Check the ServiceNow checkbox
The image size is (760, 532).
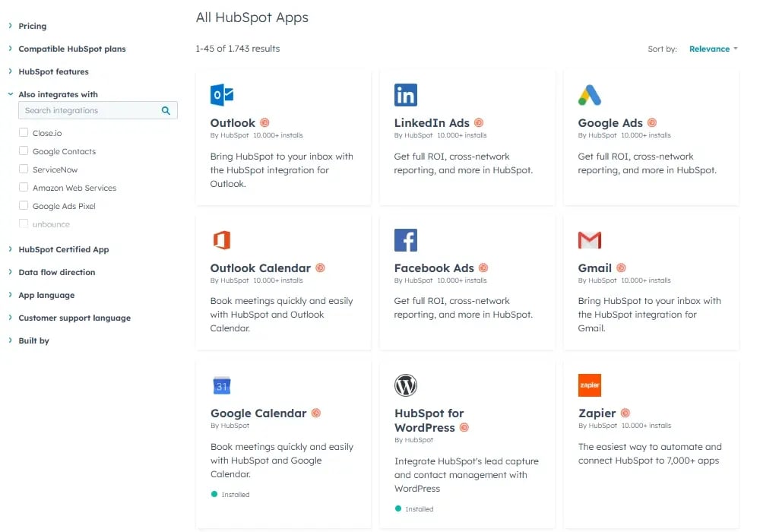click(x=24, y=169)
